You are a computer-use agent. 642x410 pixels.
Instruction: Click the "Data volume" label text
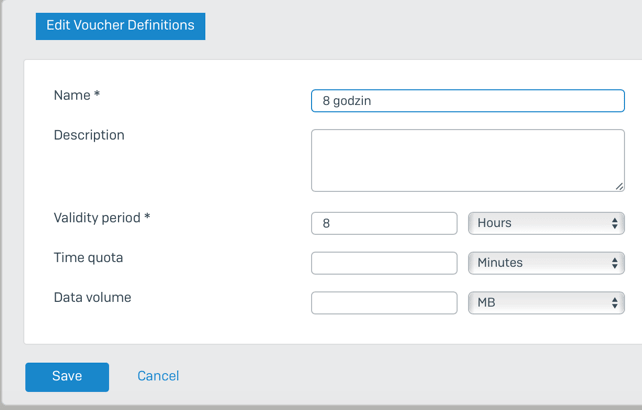pos(92,297)
